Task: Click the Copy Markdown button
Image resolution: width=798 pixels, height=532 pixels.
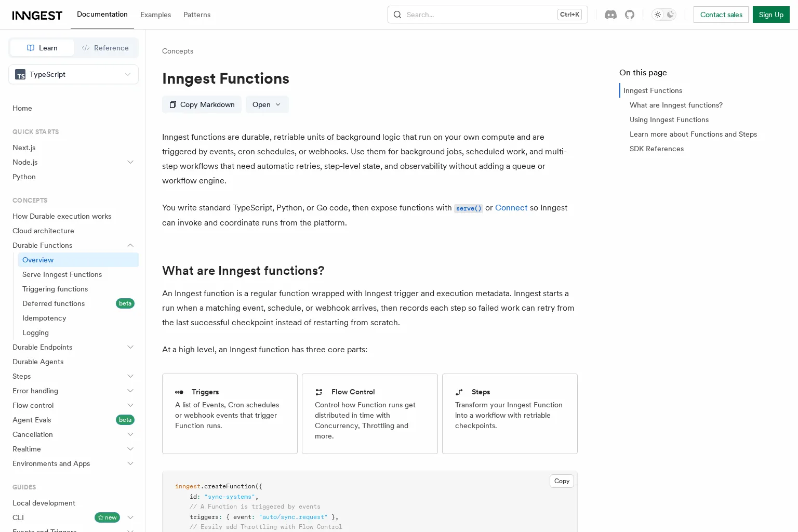Action: pos(202,104)
